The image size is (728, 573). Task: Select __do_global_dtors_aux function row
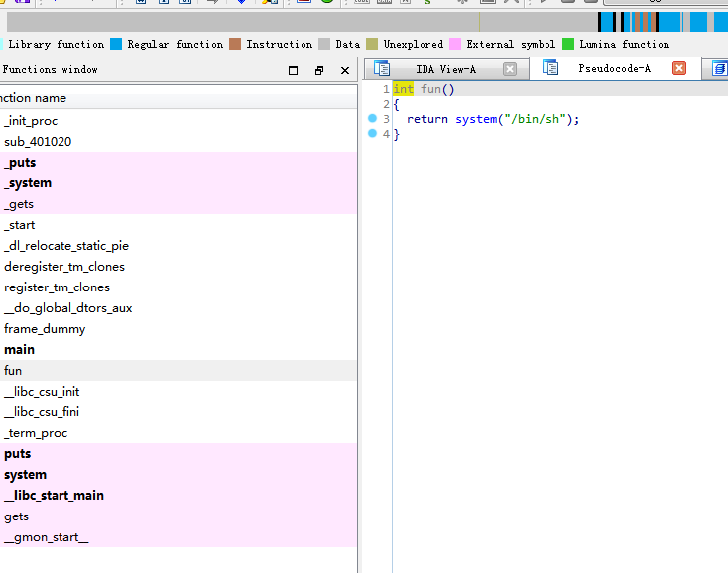tap(179, 308)
